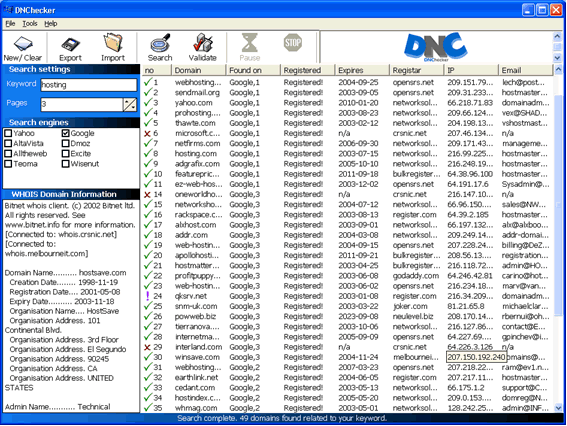Click the Export floppy disk icon
Screen dimensions: 567x426
pos(70,44)
